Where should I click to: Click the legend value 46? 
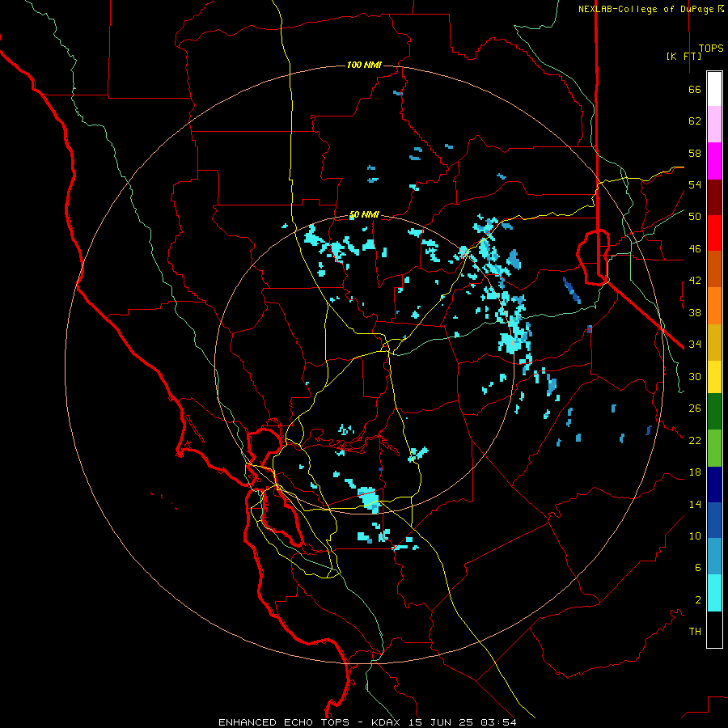click(695, 249)
